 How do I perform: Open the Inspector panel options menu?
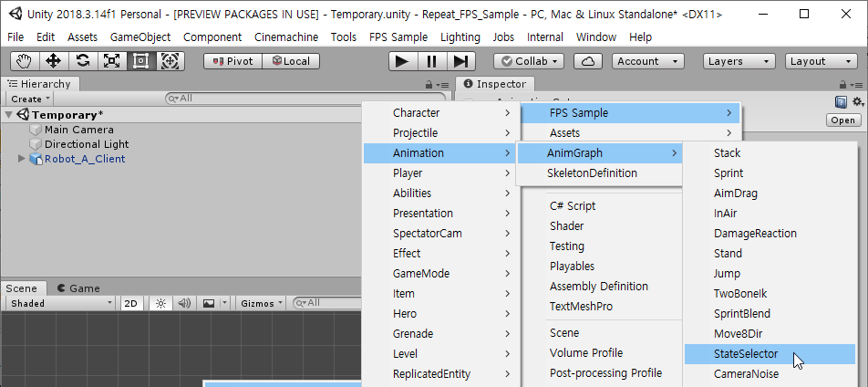click(856, 85)
